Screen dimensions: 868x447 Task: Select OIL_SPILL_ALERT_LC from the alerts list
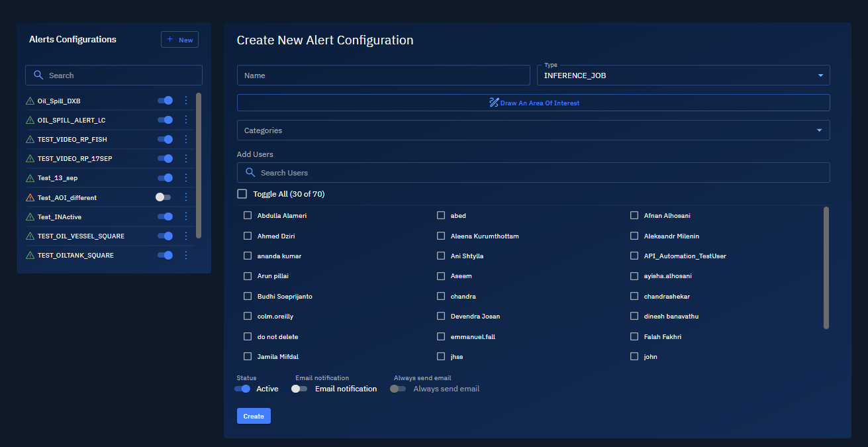click(72, 121)
